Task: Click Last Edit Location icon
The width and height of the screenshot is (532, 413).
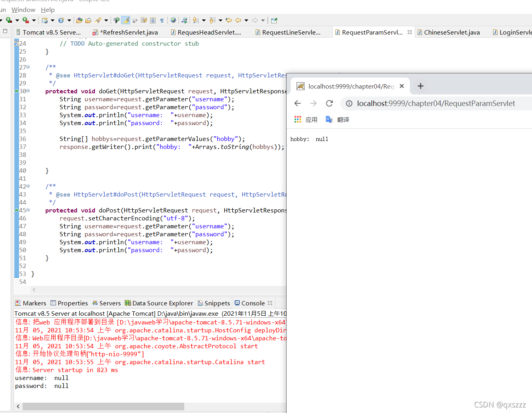Action: point(229,20)
